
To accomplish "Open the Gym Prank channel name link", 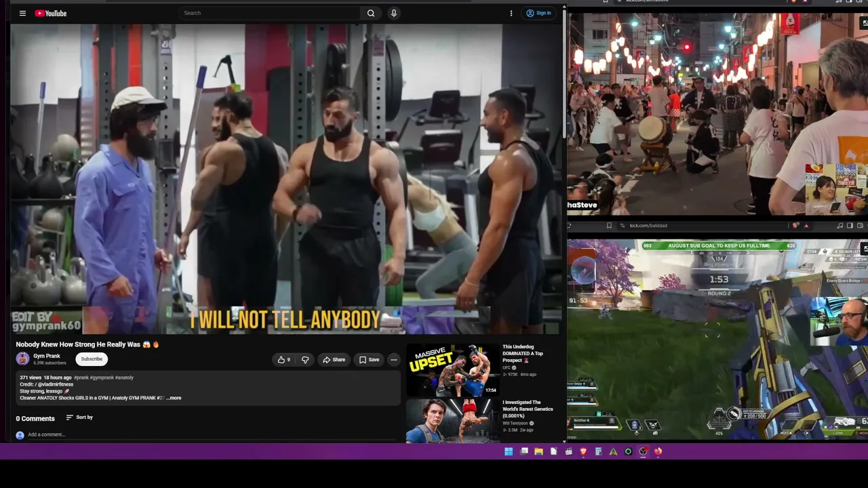I will 47,356.
